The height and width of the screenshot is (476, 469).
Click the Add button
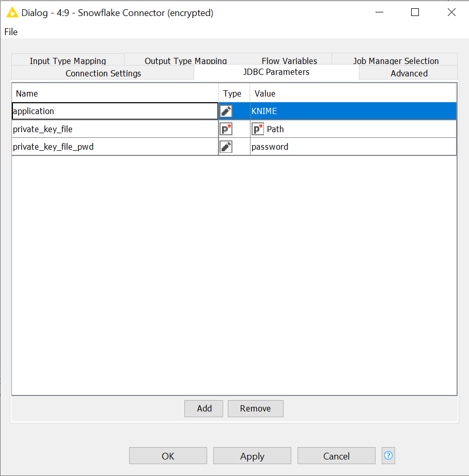[x=204, y=408]
